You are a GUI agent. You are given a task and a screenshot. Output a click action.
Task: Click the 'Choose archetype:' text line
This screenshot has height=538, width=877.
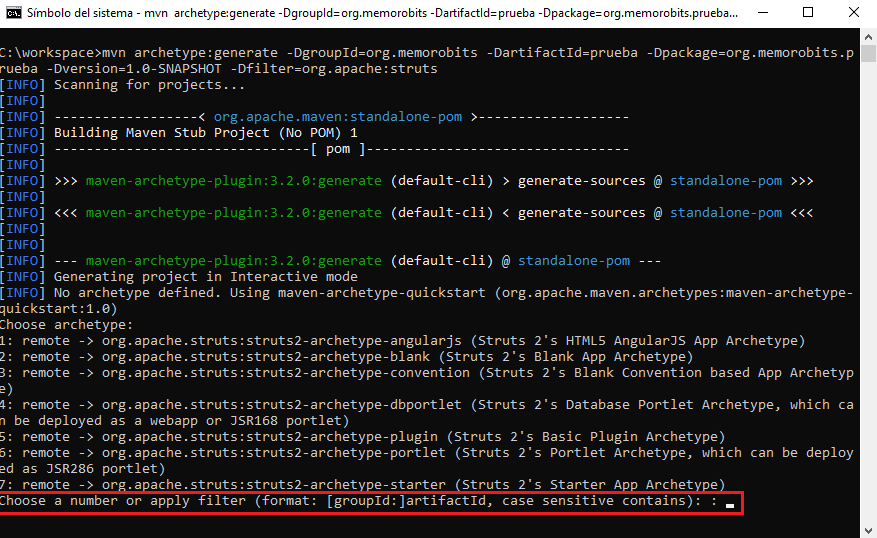(x=67, y=324)
